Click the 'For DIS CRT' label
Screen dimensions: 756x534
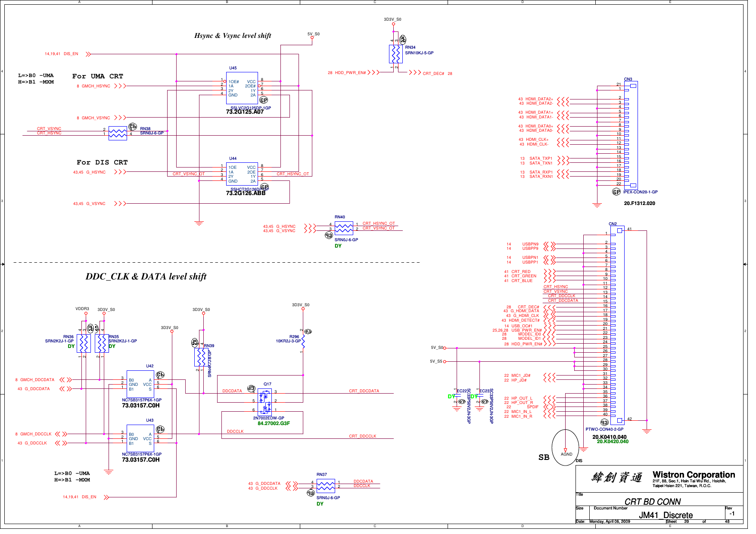point(102,162)
